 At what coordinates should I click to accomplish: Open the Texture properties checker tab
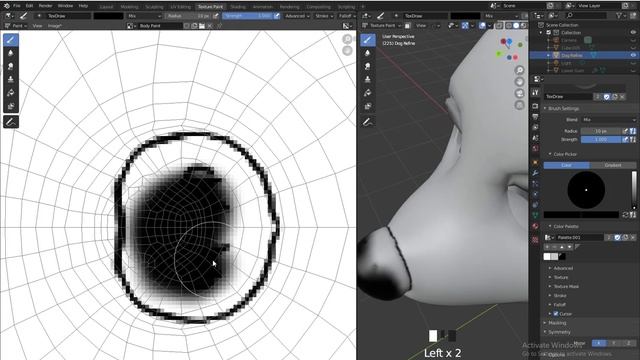tap(535, 240)
